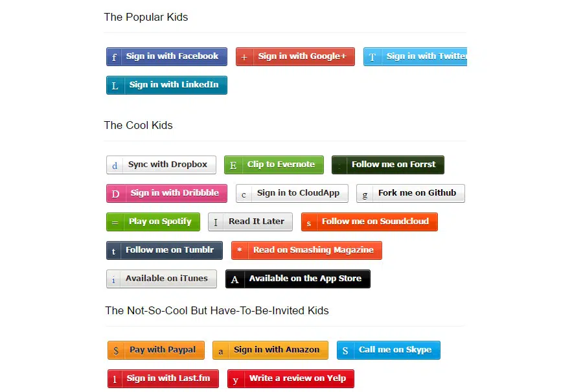Click the App Store 'A' icon
Viewport: 583px width, 392px height.
click(x=234, y=279)
